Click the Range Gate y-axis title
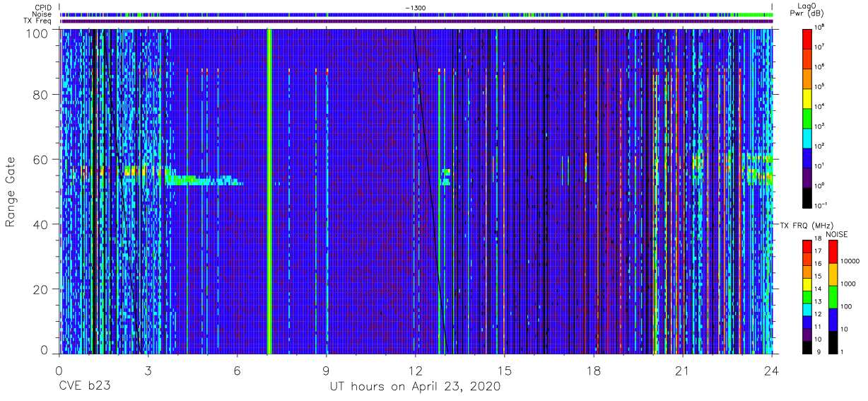 click(11, 192)
